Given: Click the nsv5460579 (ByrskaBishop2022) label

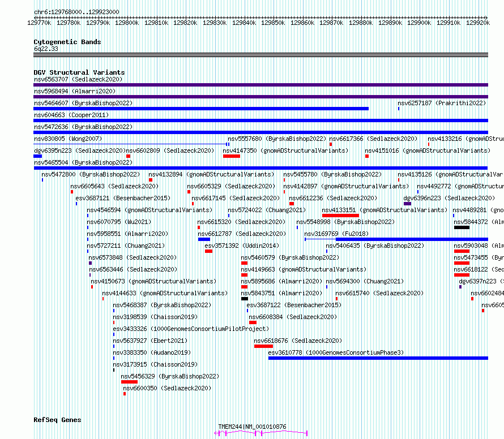Looking at the screenshot, I should pos(290,257).
